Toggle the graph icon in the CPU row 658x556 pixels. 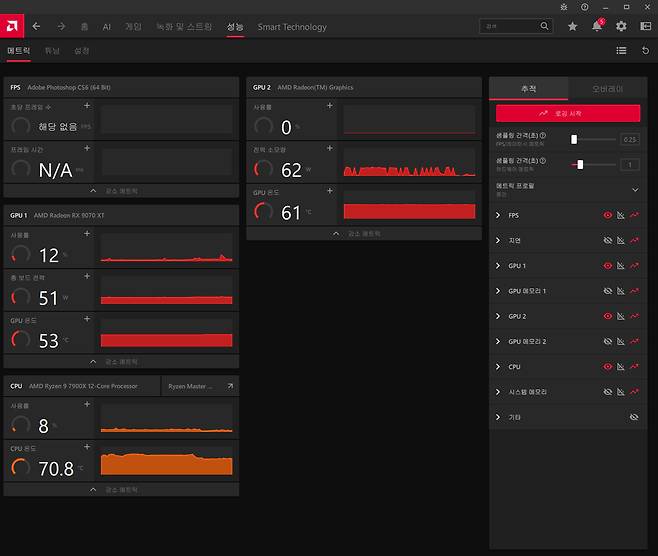pyautogui.click(x=620, y=367)
